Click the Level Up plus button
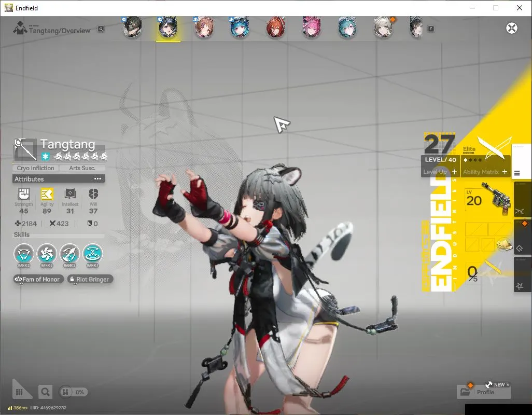532x415 pixels. (454, 172)
